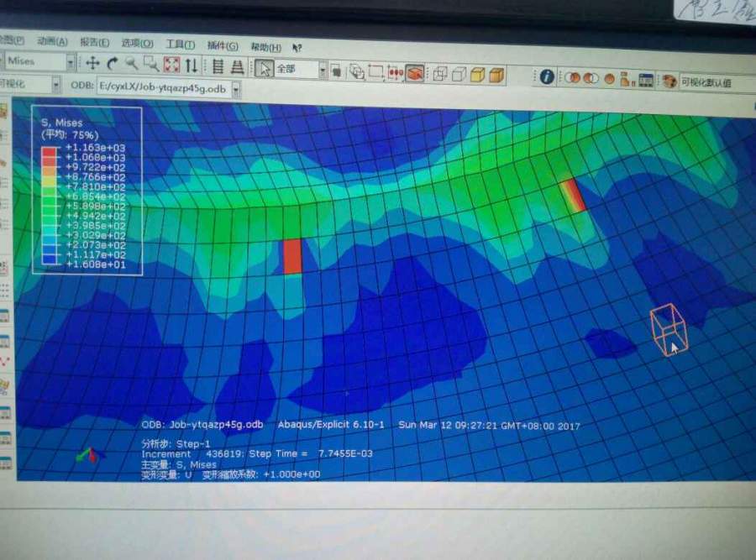Screen dimensions: 756x560
Task: Click legend value +7.810e+02
Action: point(96,187)
